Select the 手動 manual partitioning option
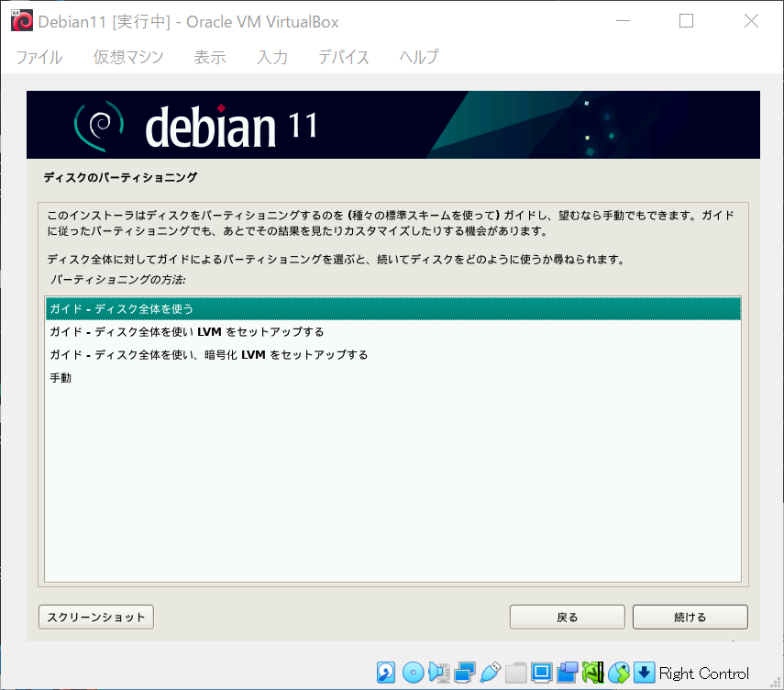Screen dimensions: 784x690 [393, 378]
